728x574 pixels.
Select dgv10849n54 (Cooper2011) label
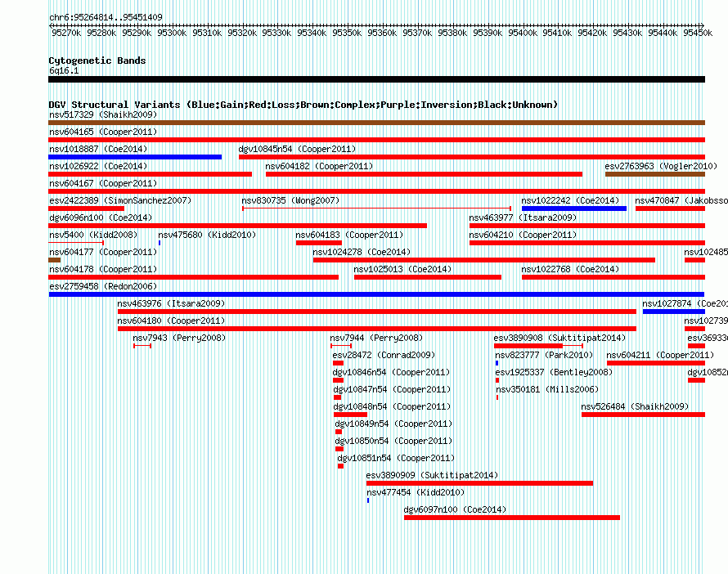click(x=393, y=424)
